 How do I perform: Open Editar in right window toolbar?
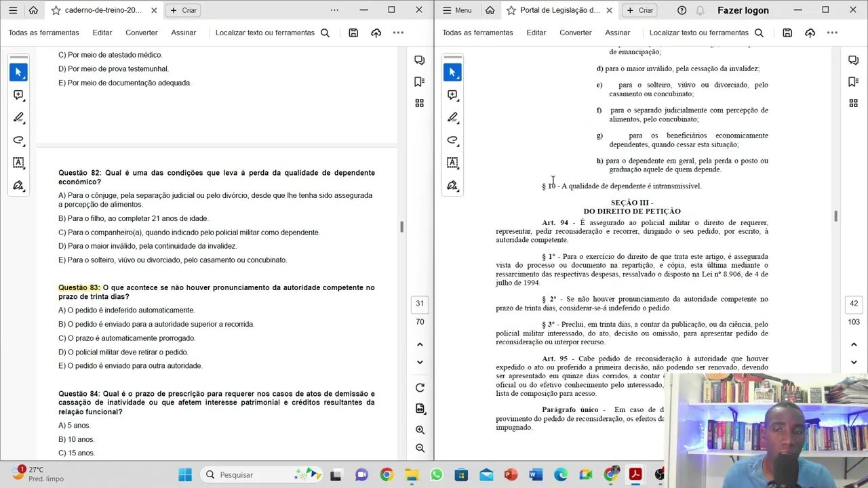(x=536, y=33)
